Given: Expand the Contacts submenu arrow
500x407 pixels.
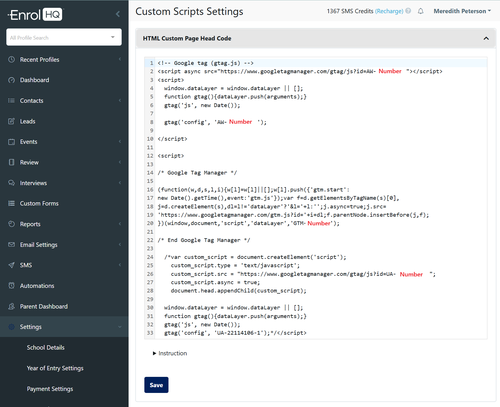Looking at the screenshot, I should 120,100.
